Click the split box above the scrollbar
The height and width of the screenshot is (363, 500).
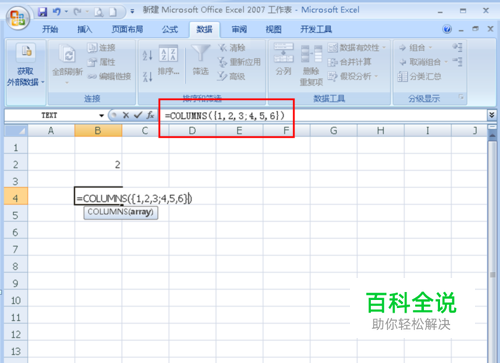(492, 127)
